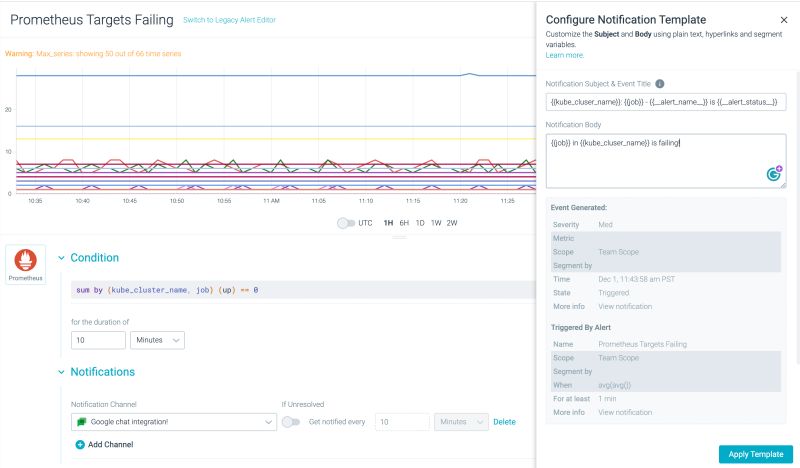Click the Max_series warning message
Viewport: 800px width, 468px height.
[93, 54]
